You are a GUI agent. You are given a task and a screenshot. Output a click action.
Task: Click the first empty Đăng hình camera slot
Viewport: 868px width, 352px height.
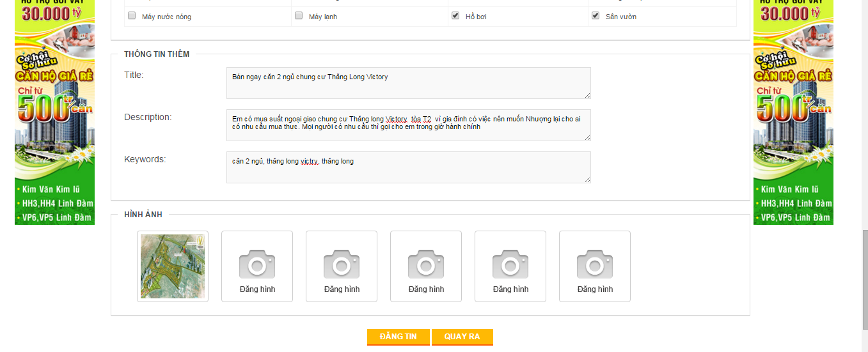pos(257,266)
